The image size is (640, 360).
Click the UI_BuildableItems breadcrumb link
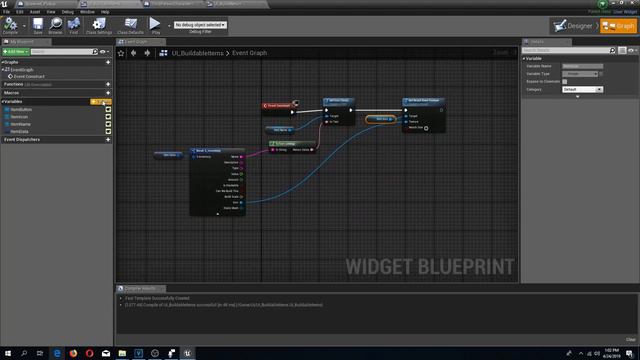(x=197, y=53)
